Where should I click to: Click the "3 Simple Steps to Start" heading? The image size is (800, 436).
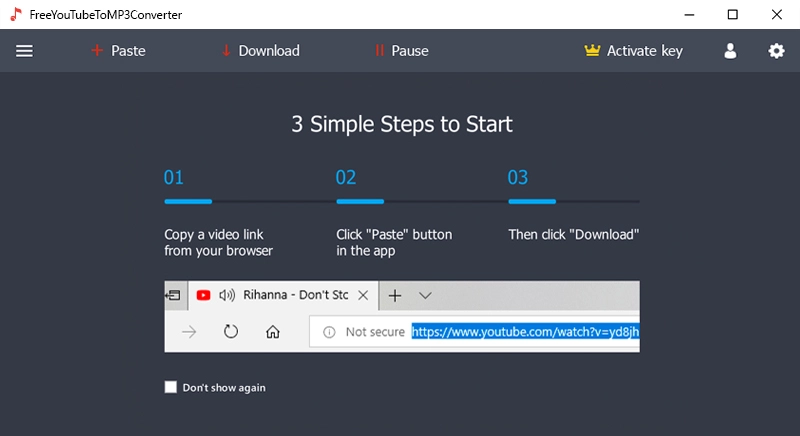click(402, 124)
